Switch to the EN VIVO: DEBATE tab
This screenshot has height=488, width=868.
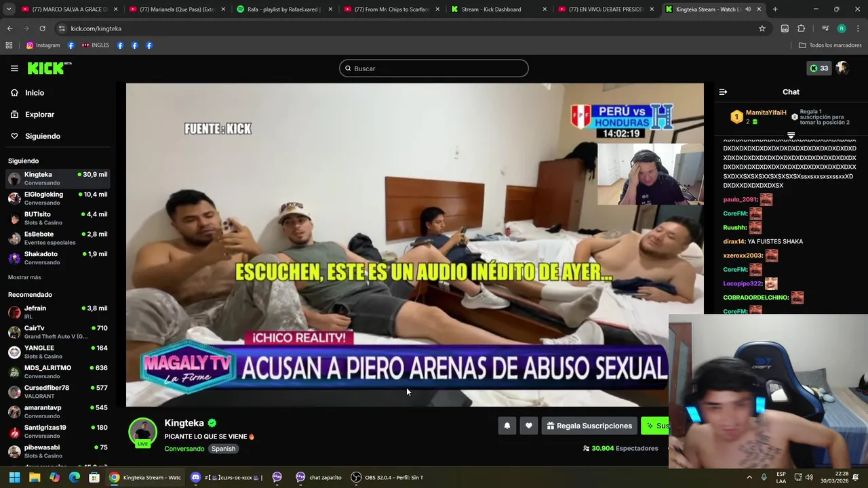(x=606, y=9)
